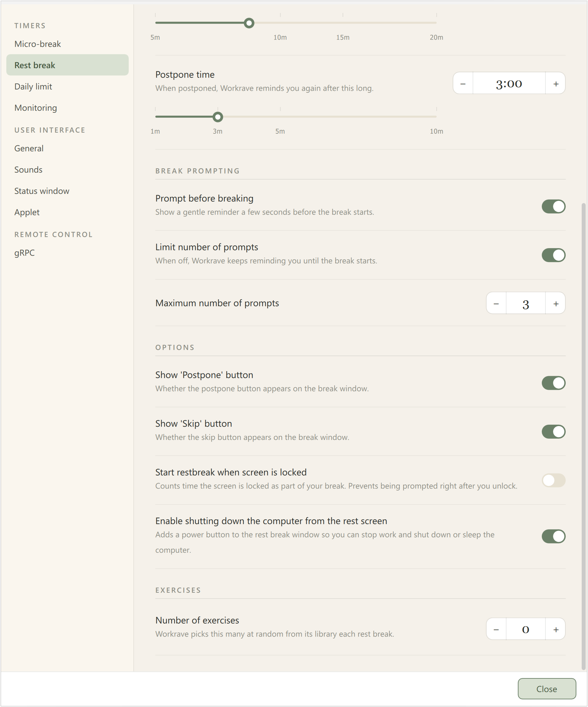Toggle Prompt before breaking switch
The image size is (588, 707).
[x=553, y=207]
